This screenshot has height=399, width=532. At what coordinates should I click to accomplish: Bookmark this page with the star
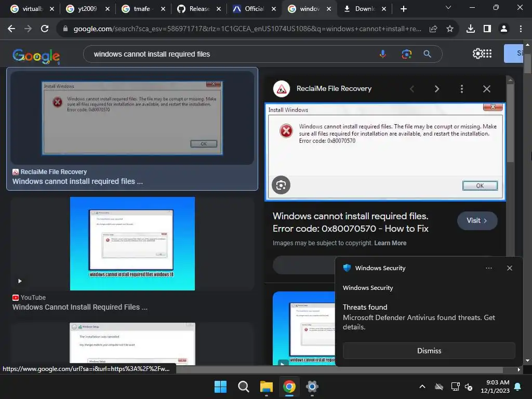point(450,29)
